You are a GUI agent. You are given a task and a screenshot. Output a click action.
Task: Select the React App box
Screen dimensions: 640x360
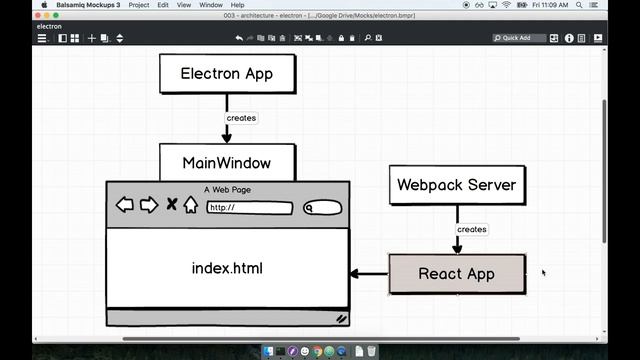pyautogui.click(x=457, y=273)
